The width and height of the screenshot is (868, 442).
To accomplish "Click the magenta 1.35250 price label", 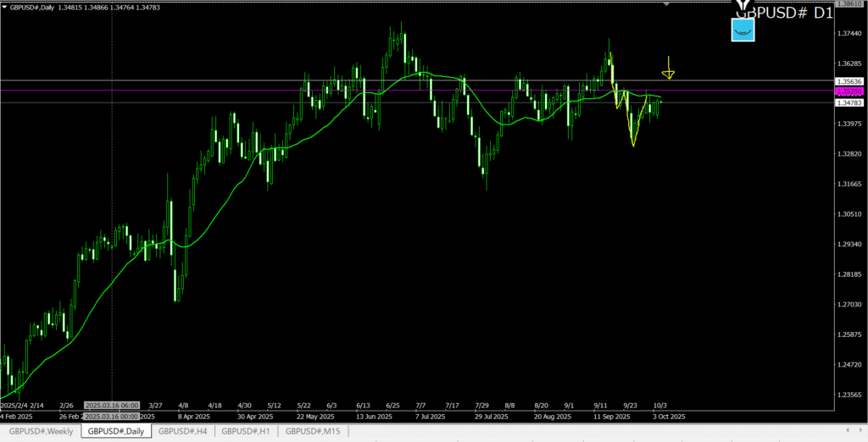I will click(x=849, y=91).
